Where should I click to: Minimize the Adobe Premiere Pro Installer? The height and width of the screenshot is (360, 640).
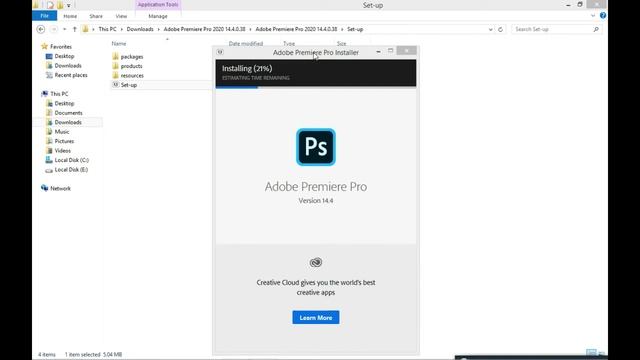pos(378,51)
